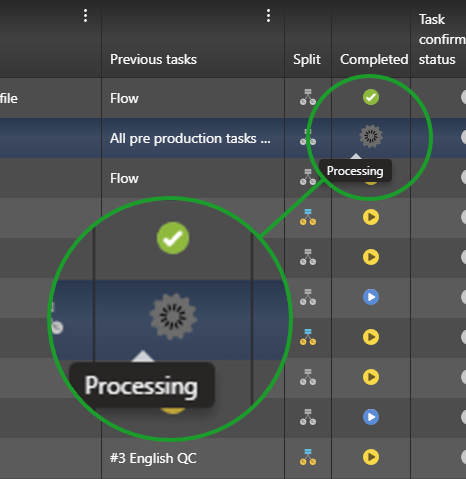466x479 pixels.
Task: Click the Processing tooltip label
Action: 355,171
